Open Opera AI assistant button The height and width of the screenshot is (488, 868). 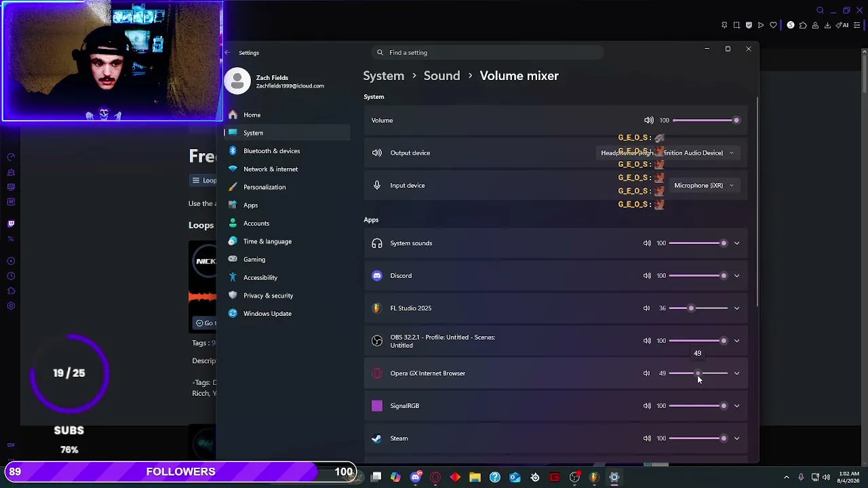pos(843,26)
